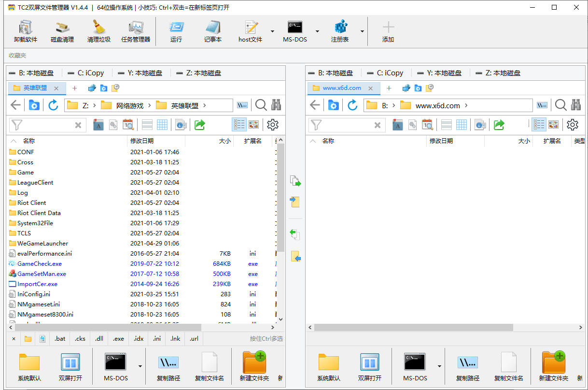Image resolution: width=588 pixels, height=390 pixels.
Task: Open the 卸载软件 uninstall tool
Action: 26,31
